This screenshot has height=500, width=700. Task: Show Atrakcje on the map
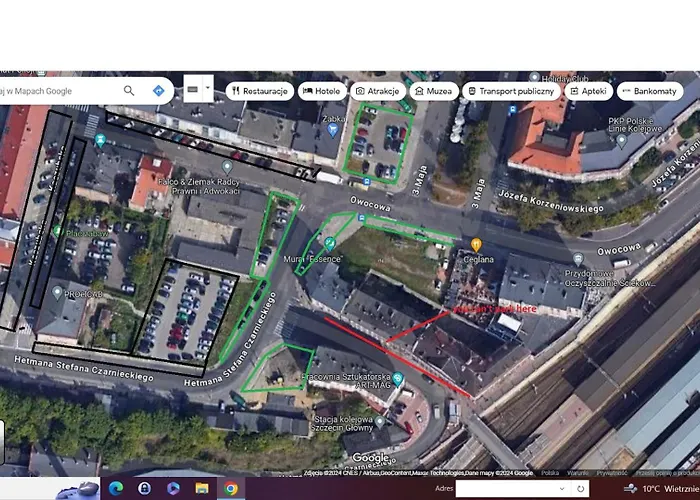pyautogui.click(x=377, y=91)
